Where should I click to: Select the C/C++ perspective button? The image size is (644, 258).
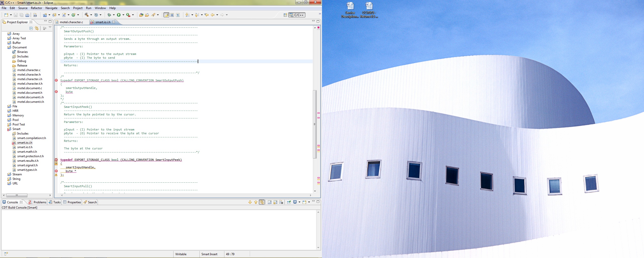click(297, 15)
